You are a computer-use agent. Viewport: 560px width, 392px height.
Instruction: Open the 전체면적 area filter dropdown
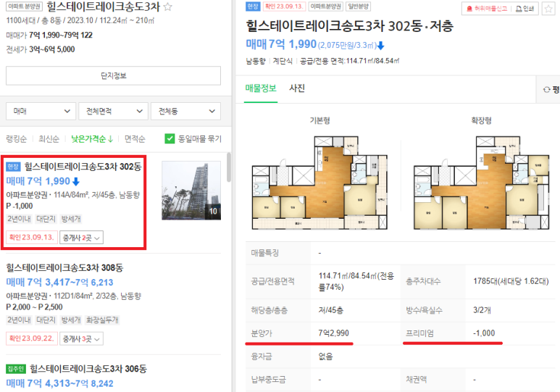(x=113, y=111)
